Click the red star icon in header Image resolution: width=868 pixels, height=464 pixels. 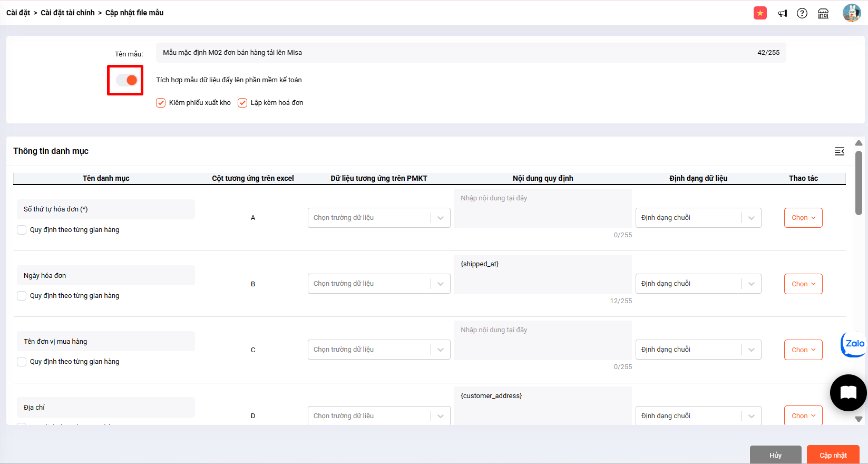coord(760,13)
